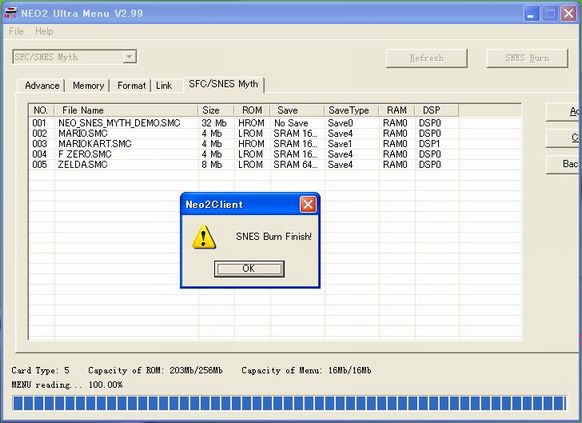Close the NEO2 Ultra Menu window

[568, 14]
